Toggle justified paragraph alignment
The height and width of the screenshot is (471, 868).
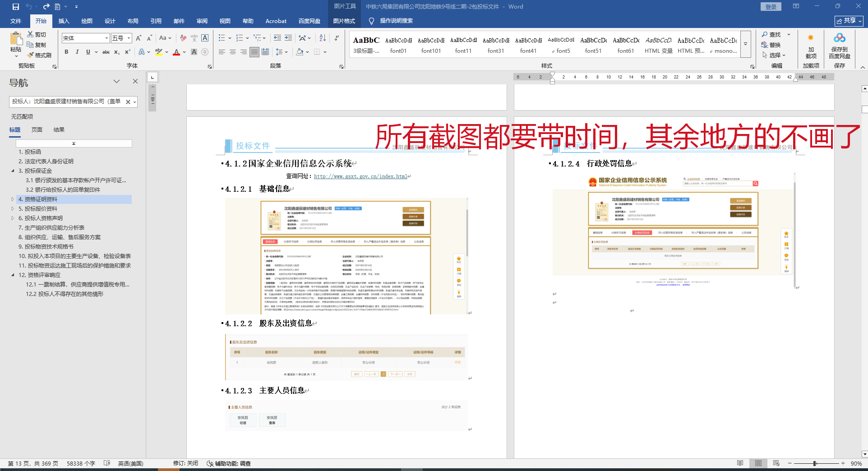coord(254,52)
